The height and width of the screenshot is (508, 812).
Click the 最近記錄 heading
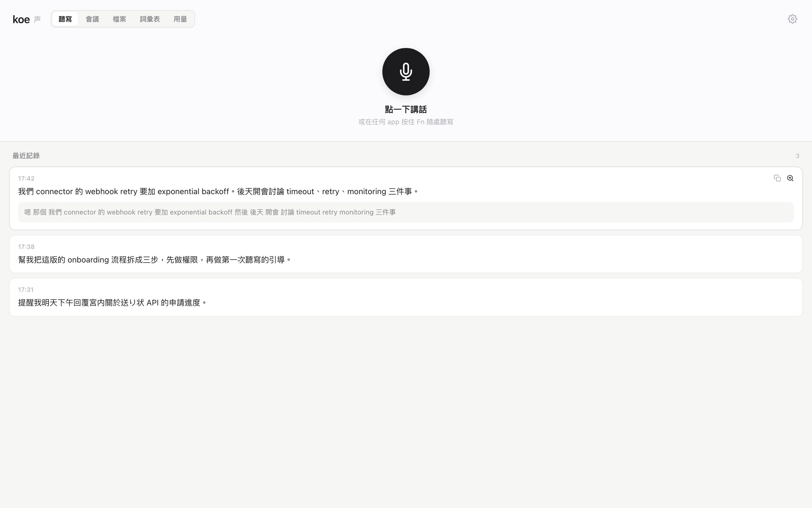click(26, 156)
